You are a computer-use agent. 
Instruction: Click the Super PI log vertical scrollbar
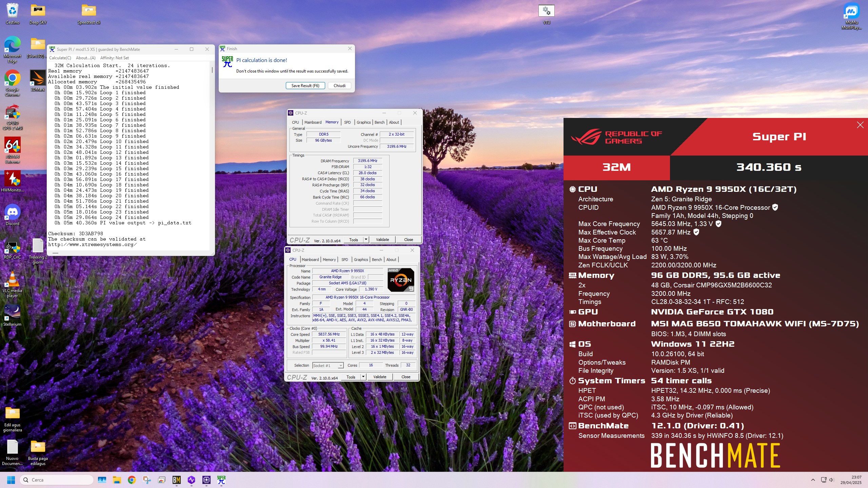[212, 157]
